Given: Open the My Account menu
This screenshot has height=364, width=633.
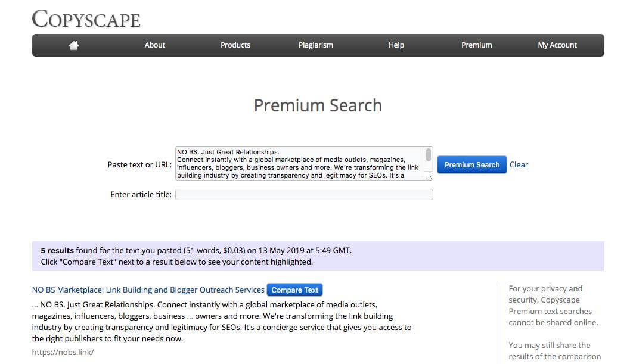Looking at the screenshot, I should [557, 45].
